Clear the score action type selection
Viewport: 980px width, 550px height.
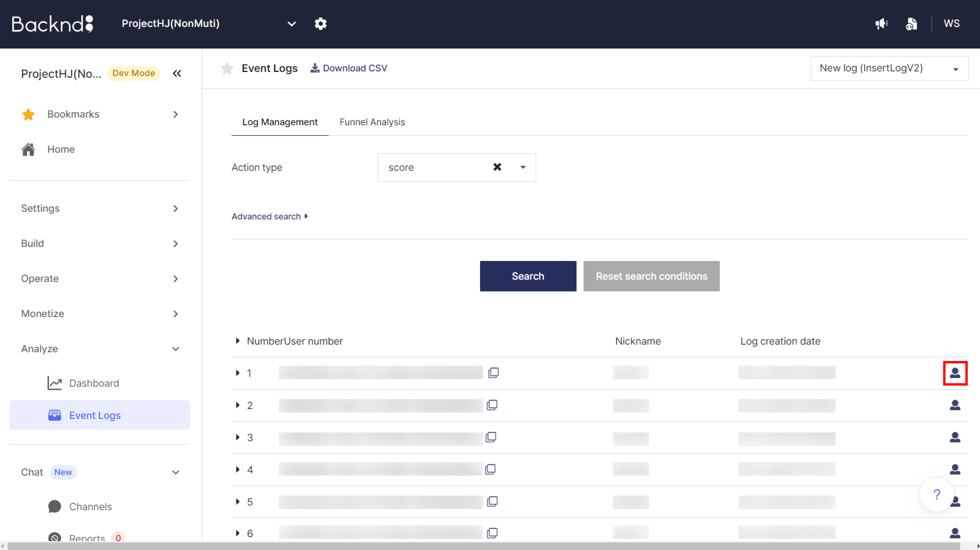(497, 167)
